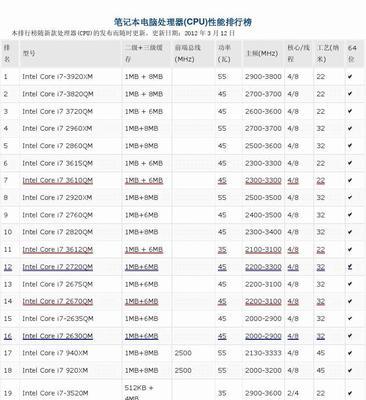
Task: Click 2900-3600 frequency in 3520M row
Action: [x=263, y=393]
